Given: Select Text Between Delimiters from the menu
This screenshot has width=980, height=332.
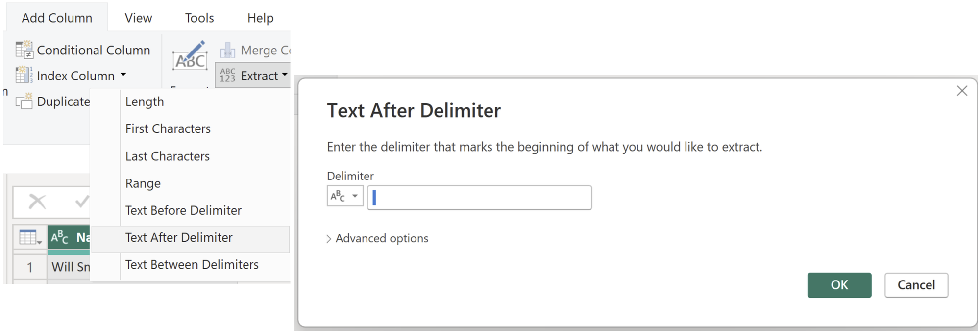Looking at the screenshot, I should (x=192, y=265).
